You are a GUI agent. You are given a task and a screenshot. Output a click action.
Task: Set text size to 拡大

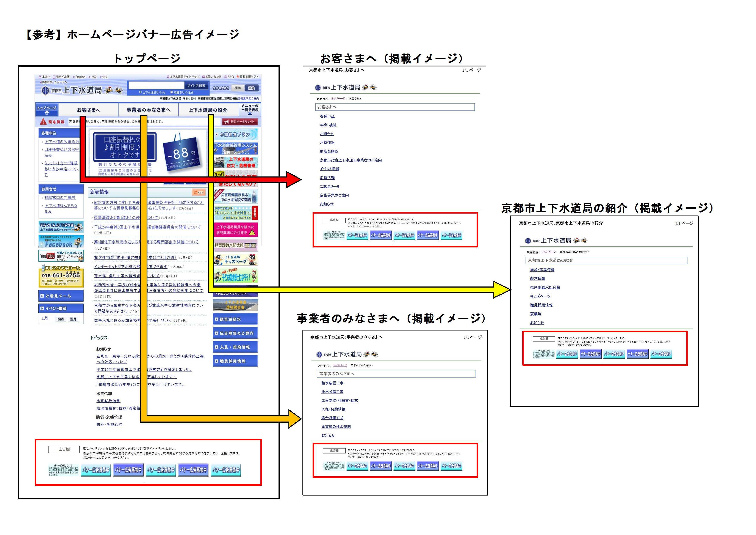(252, 88)
